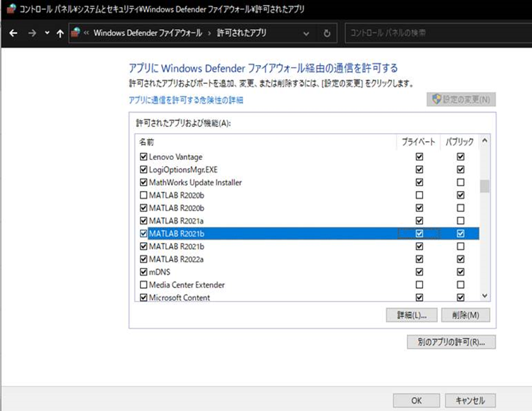Go back with the left arrow

pos(13,33)
